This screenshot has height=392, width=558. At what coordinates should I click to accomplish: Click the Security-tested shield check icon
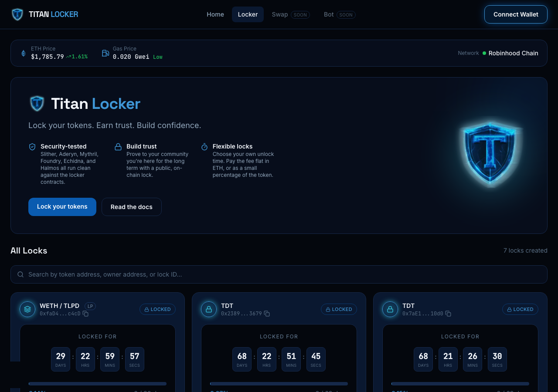pyautogui.click(x=32, y=147)
